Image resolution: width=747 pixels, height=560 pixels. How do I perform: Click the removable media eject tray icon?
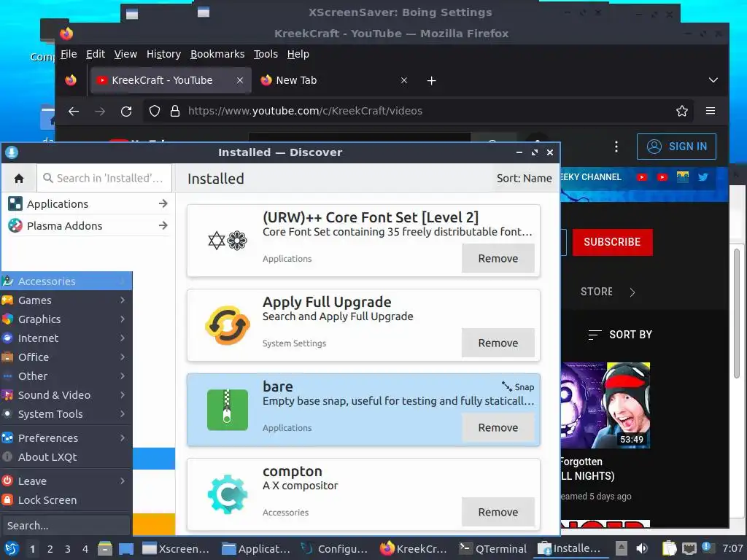pos(621,548)
